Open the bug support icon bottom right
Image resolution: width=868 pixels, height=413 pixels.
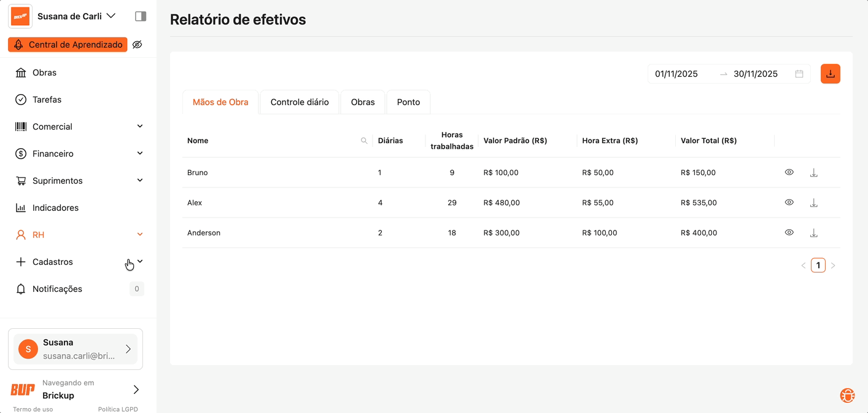[847, 395]
